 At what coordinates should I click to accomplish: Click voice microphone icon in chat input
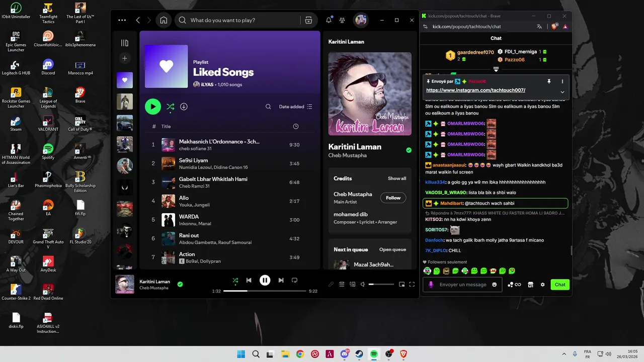(431, 285)
